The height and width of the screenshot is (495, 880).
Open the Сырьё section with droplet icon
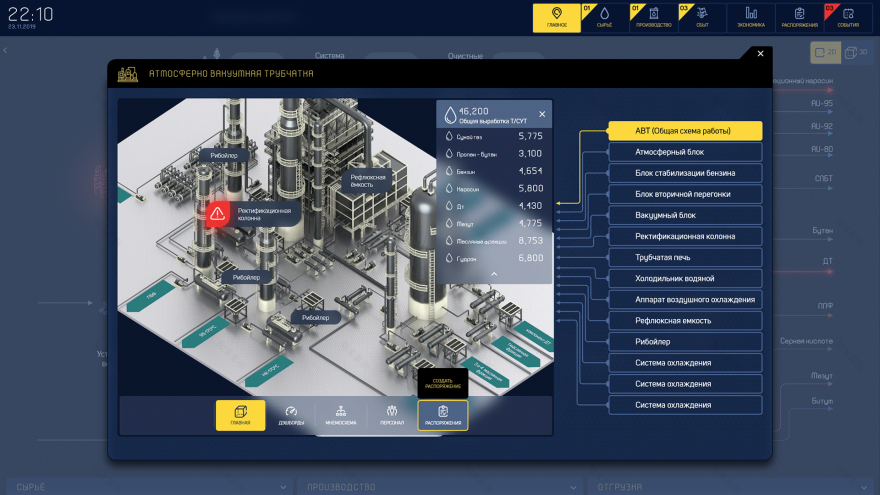[x=604, y=17]
